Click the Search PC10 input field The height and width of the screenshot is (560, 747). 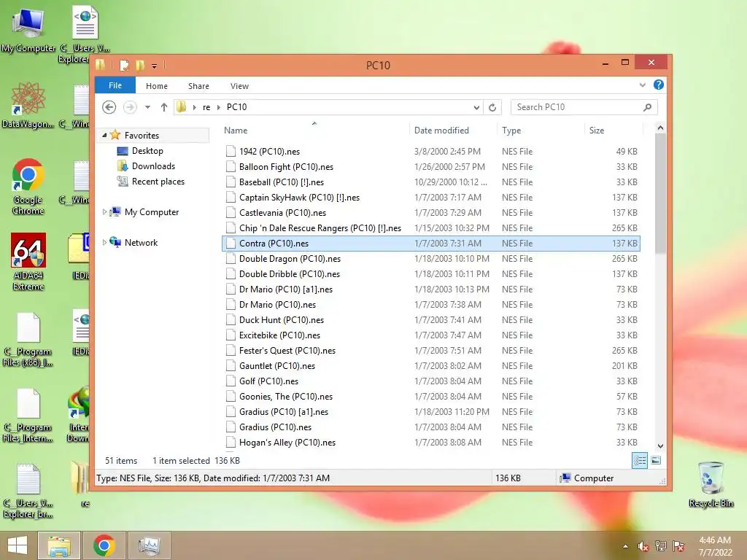coord(576,107)
